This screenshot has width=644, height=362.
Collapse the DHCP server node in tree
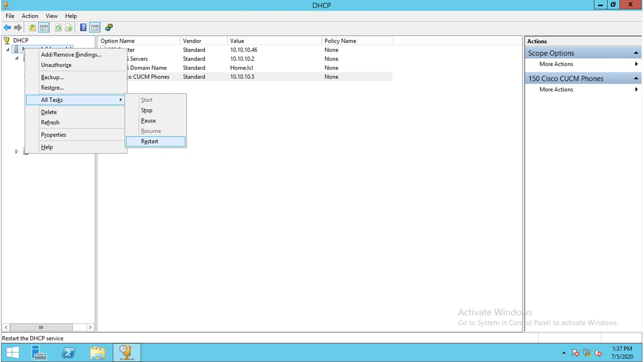pos(8,50)
